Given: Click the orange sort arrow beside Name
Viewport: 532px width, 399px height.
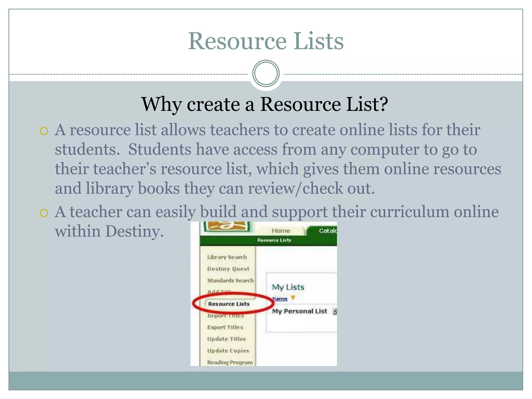Looking at the screenshot, I should click(293, 298).
